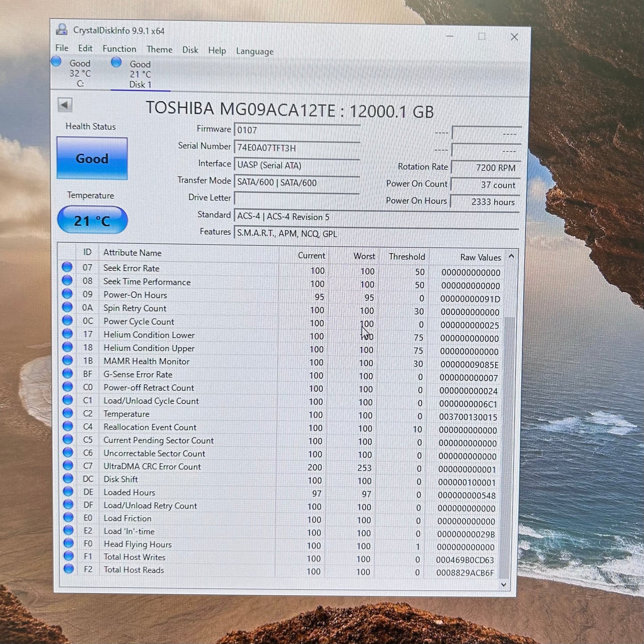The height and width of the screenshot is (644, 644).
Task: Click the empty Drive Letter field
Action: 297,199
